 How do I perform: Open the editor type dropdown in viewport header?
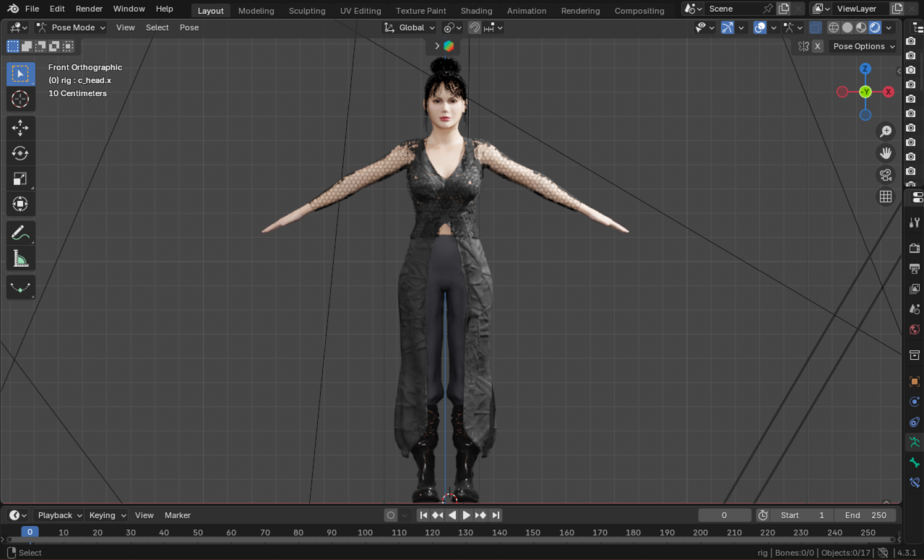pos(18,28)
